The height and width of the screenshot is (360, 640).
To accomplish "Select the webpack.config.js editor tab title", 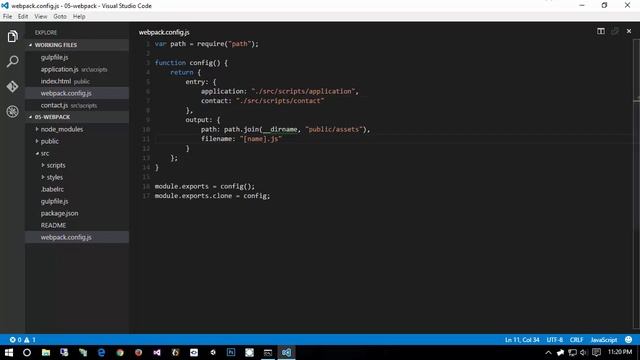I will [164, 32].
